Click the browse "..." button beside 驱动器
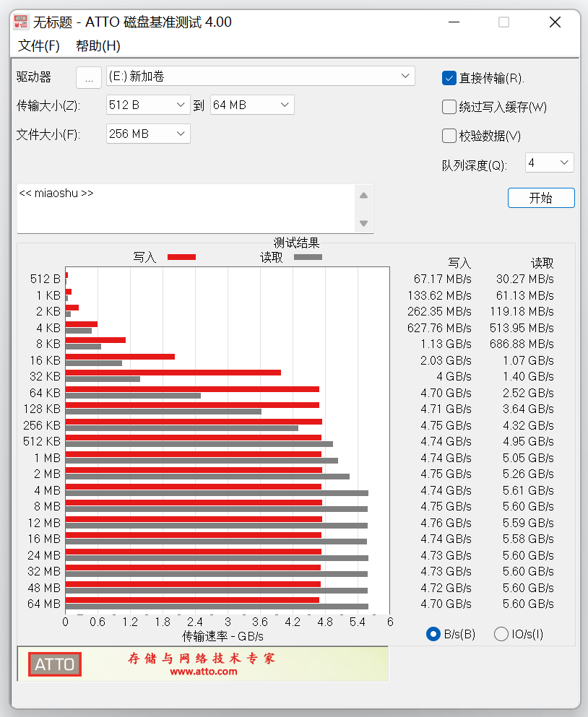The width and height of the screenshot is (588, 717). tap(88, 77)
